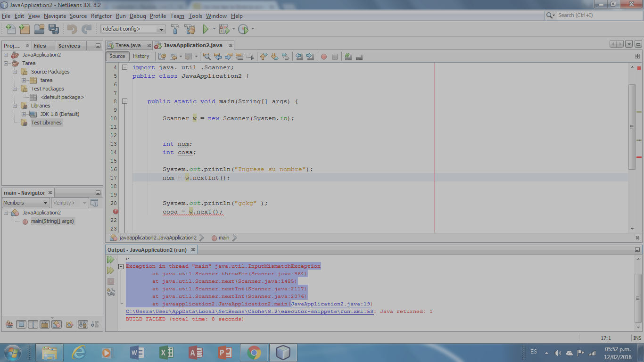The width and height of the screenshot is (644, 362).
Task: Open Google Chrome from the taskbar
Action: click(254, 352)
